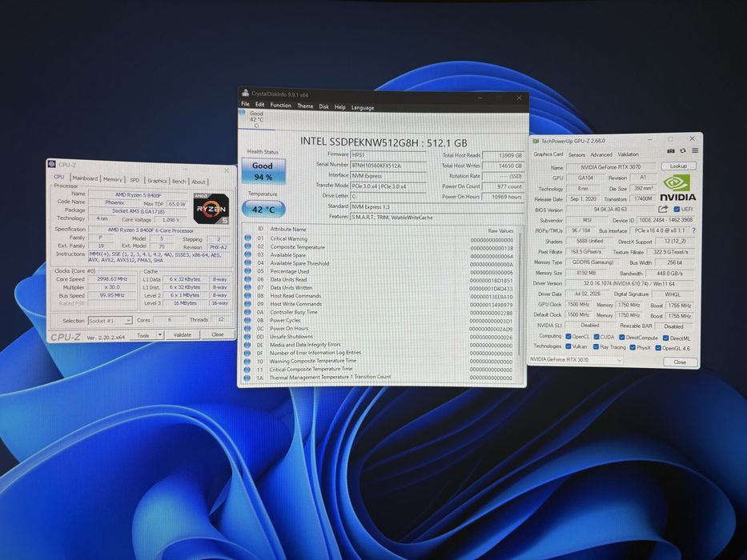Click status icon for Power Cycles row
Viewport: 747px width, 560px height.
tap(247, 320)
